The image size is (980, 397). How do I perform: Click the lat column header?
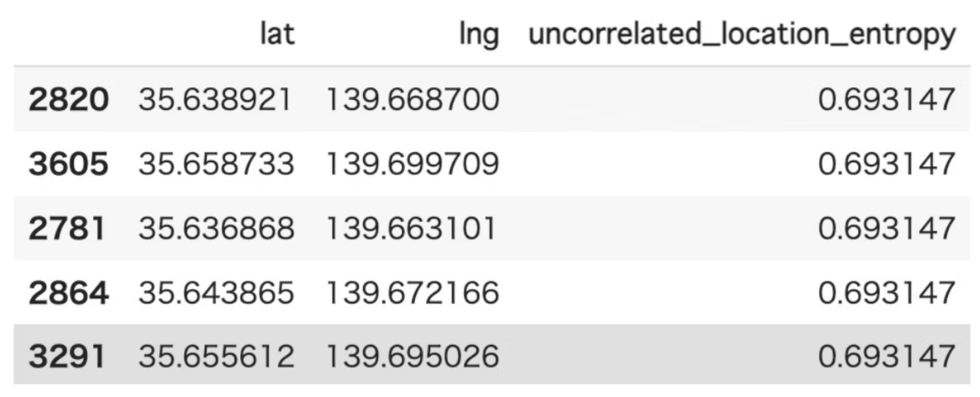[277, 34]
